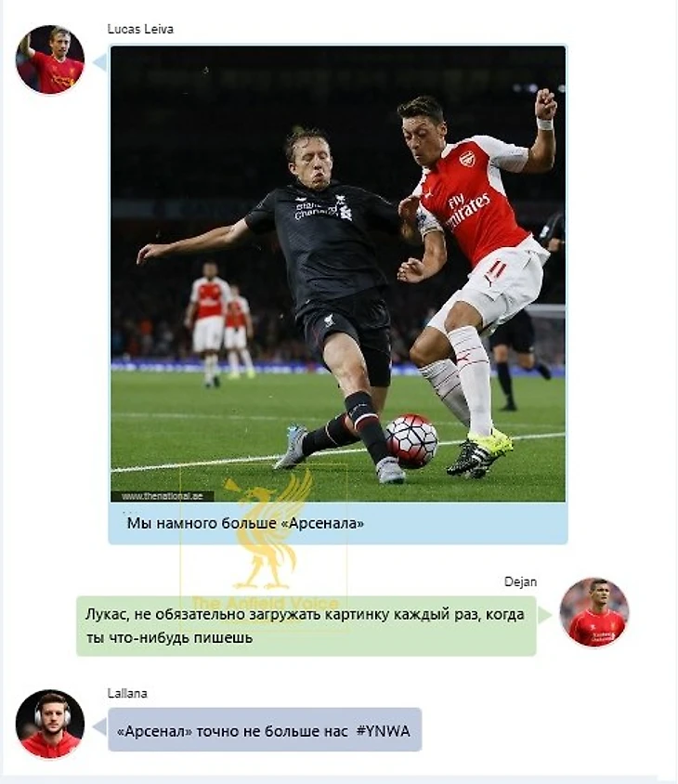This screenshot has width=678, height=784.
Task: Click the Dejan sender name
Action: (520, 582)
